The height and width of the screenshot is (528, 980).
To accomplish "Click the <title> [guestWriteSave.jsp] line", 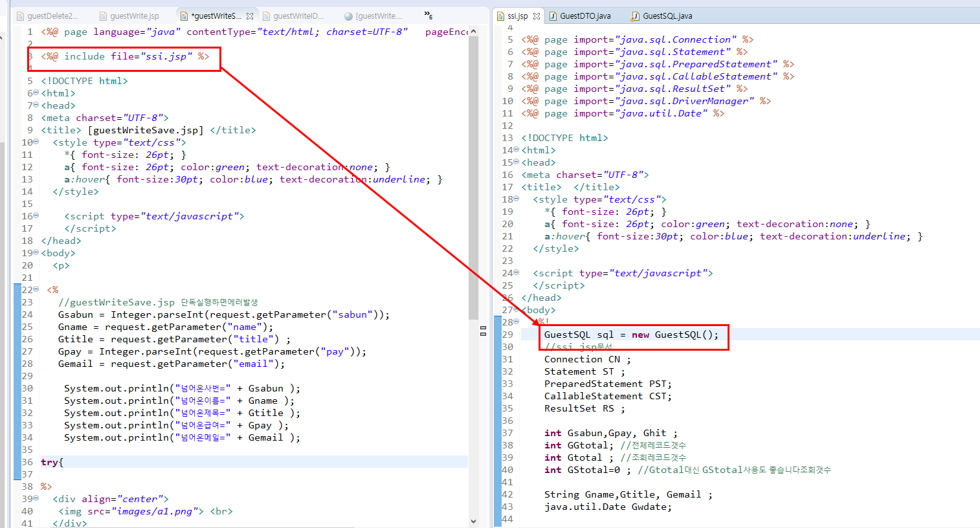I will click(149, 130).
